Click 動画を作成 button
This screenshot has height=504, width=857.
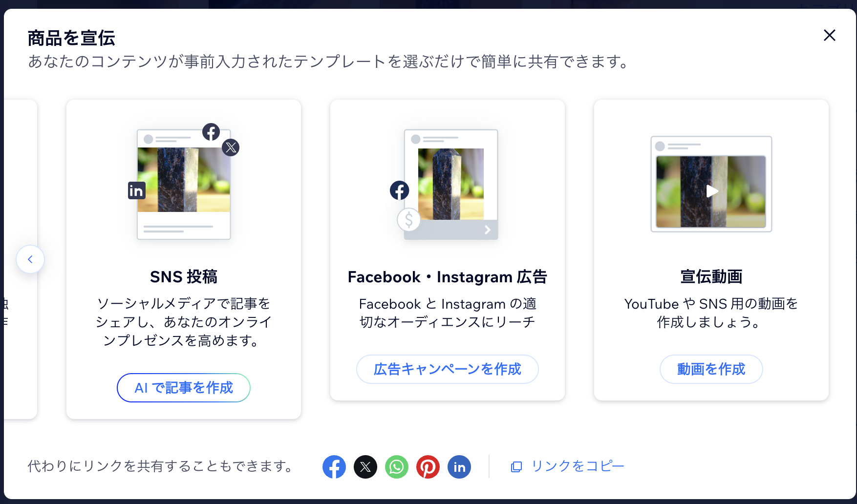coord(711,369)
